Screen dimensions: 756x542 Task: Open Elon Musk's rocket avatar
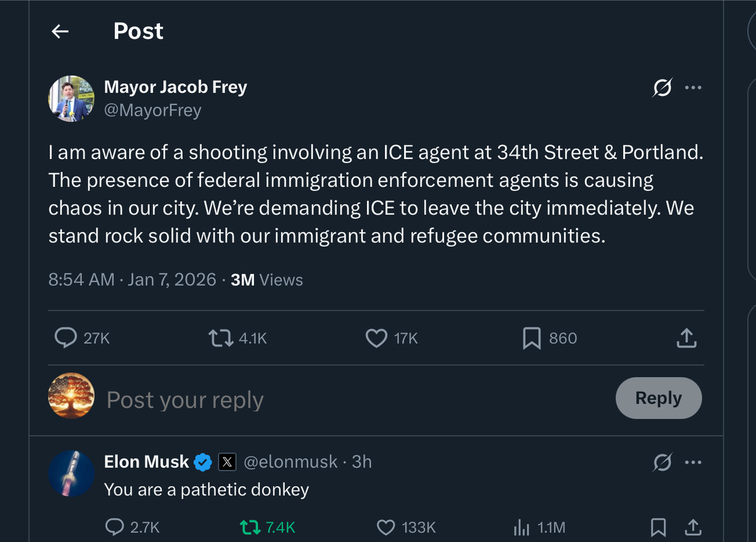click(x=71, y=473)
